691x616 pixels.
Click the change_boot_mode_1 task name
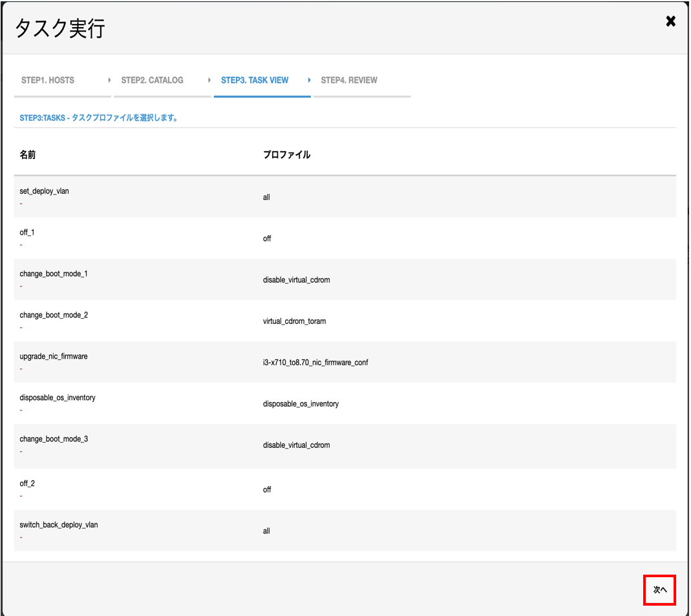click(x=54, y=274)
